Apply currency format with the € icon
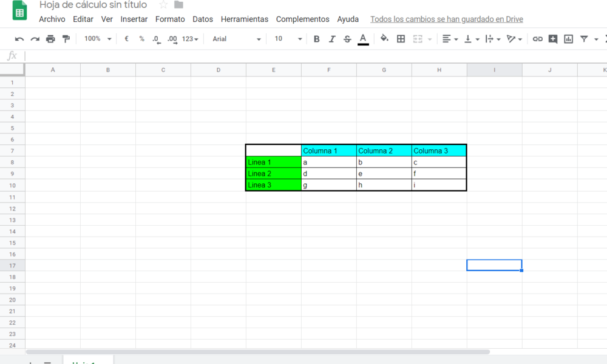This screenshot has width=607, height=364. point(126,38)
